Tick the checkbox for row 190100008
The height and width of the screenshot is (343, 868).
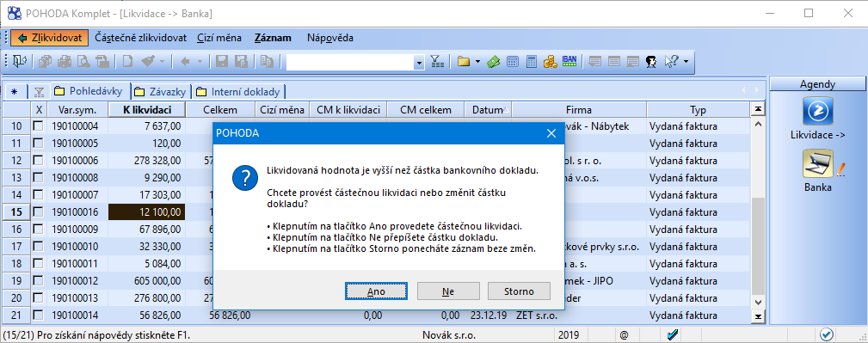[38, 178]
